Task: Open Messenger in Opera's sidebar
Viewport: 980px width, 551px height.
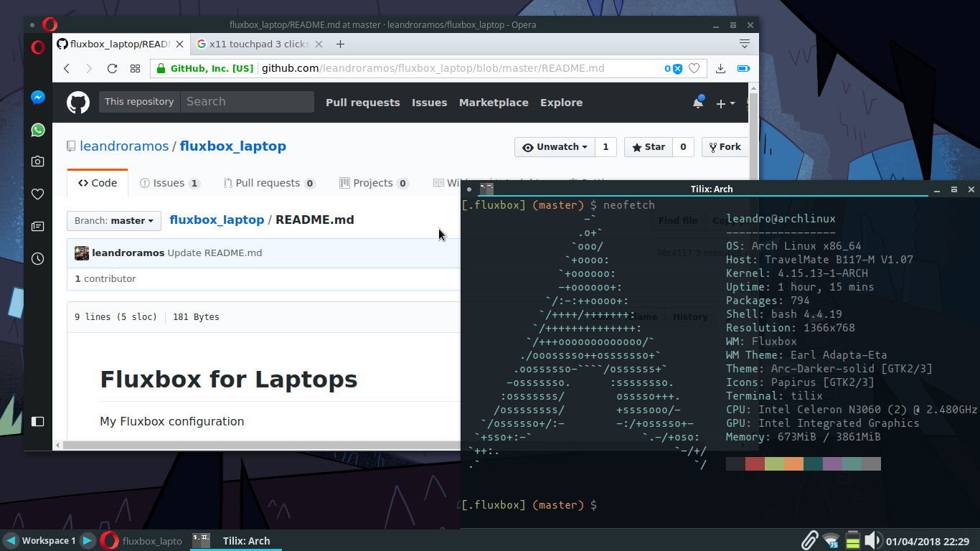Action: click(x=38, y=98)
